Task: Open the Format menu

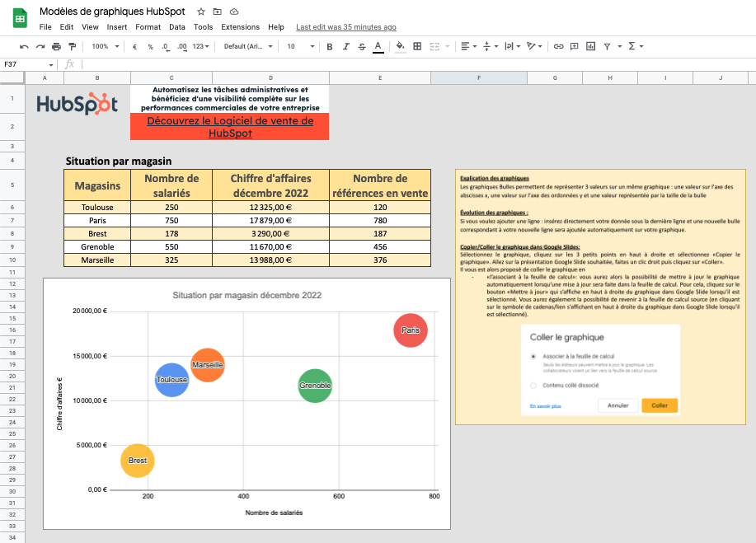Action: (x=148, y=27)
